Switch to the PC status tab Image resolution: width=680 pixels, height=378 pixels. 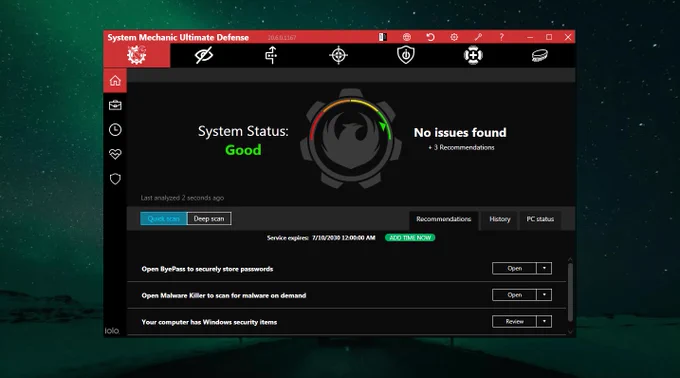coord(540,219)
